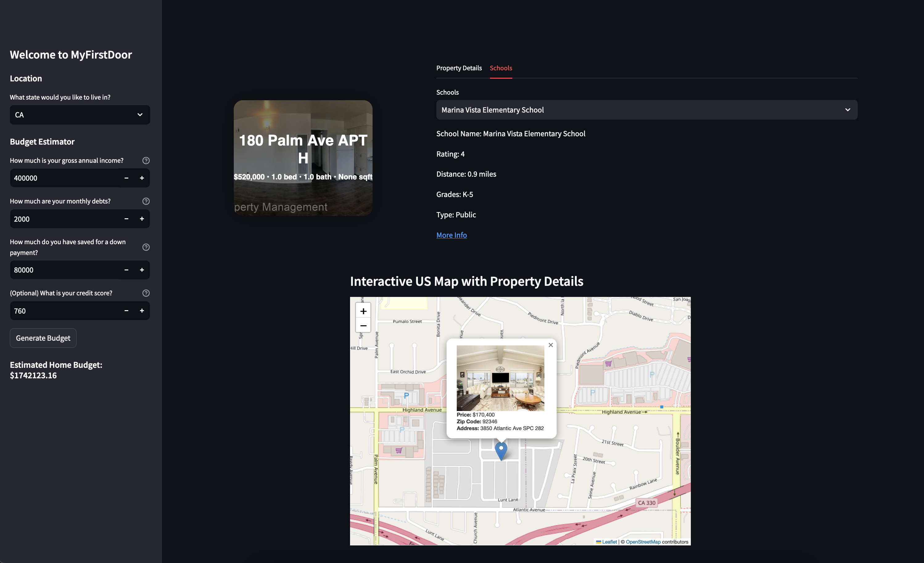The image size is (924, 563).
Task: Increase down payment savings with plus
Action: coord(142,270)
